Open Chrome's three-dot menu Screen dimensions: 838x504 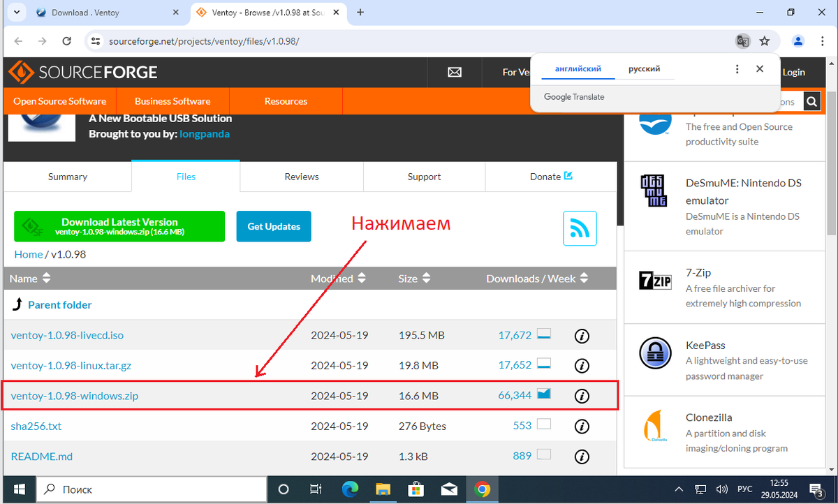823,41
